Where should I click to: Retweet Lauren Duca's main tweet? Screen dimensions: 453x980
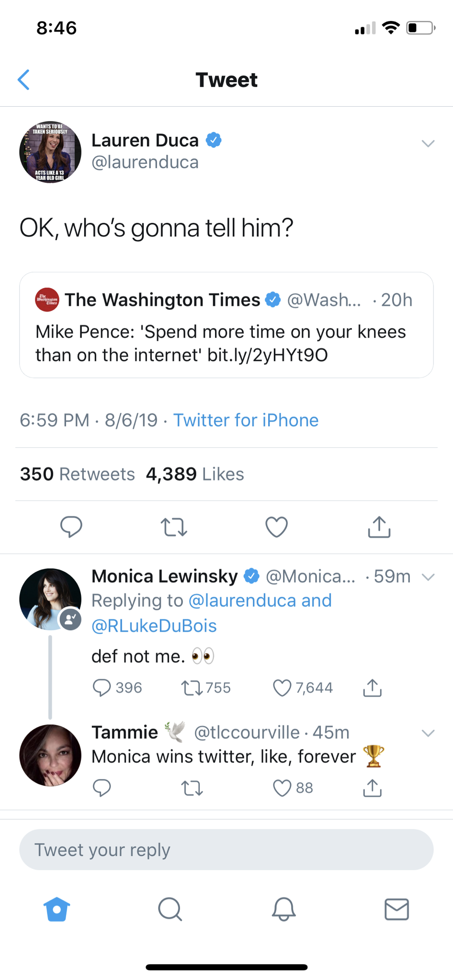[174, 527]
